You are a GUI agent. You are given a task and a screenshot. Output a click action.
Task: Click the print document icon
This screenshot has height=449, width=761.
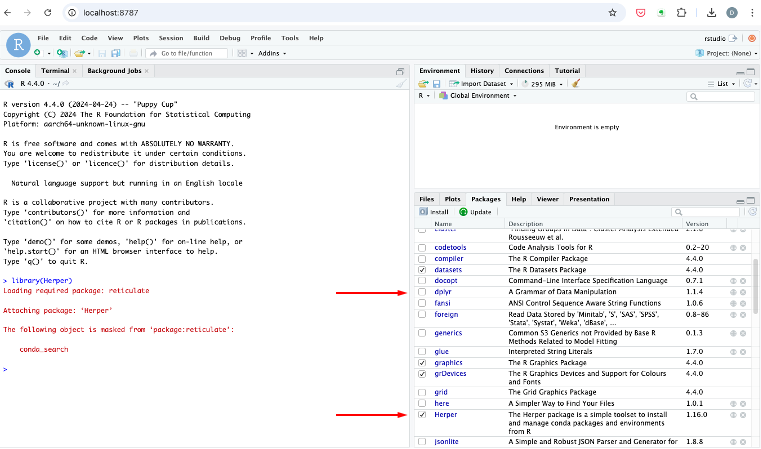(x=133, y=53)
